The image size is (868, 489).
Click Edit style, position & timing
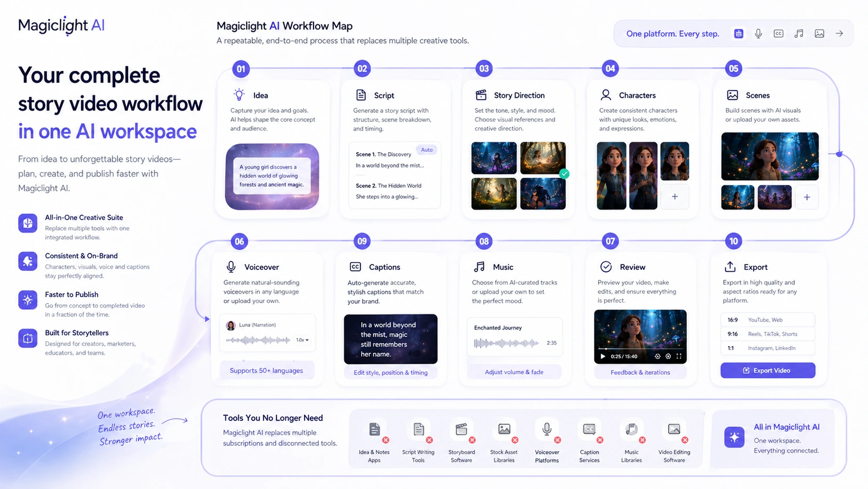coord(390,373)
